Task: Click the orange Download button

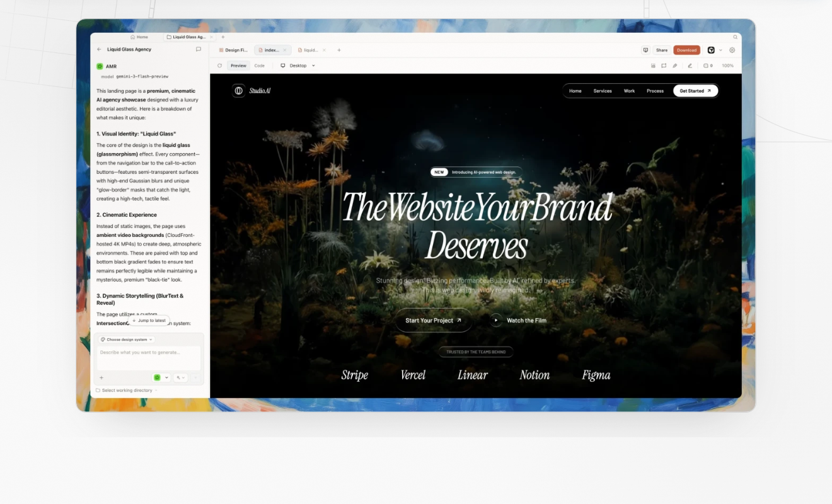Action: coord(686,50)
